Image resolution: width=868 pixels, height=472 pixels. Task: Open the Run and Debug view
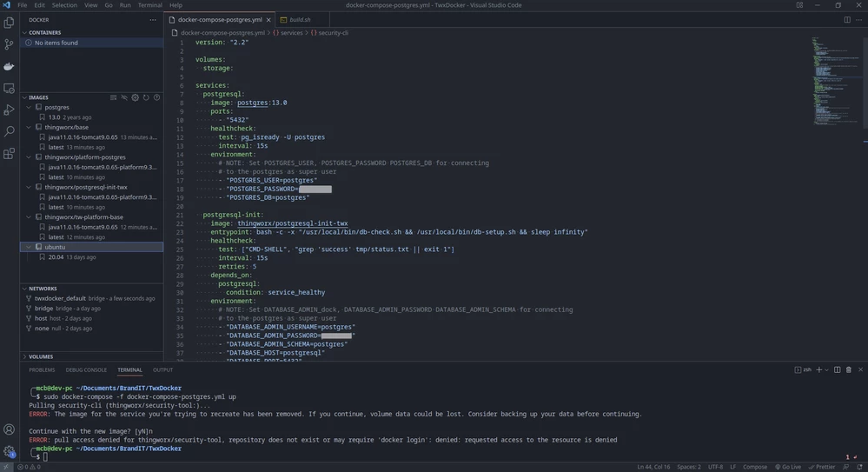[9, 110]
